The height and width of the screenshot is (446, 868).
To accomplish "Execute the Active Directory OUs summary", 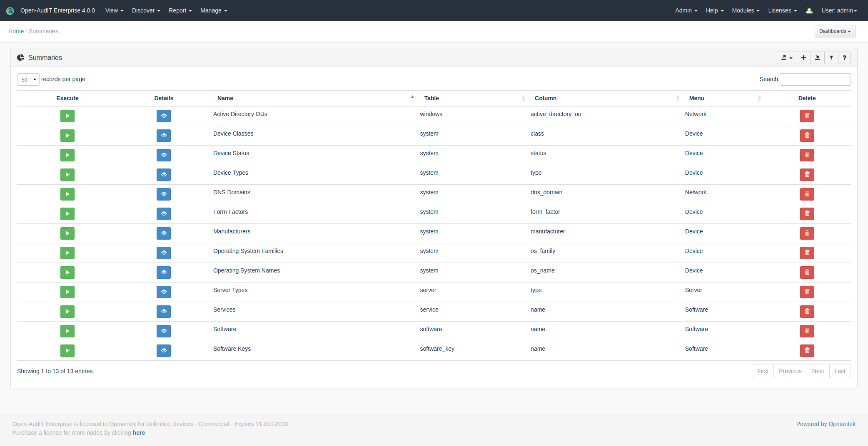I will [67, 116].
